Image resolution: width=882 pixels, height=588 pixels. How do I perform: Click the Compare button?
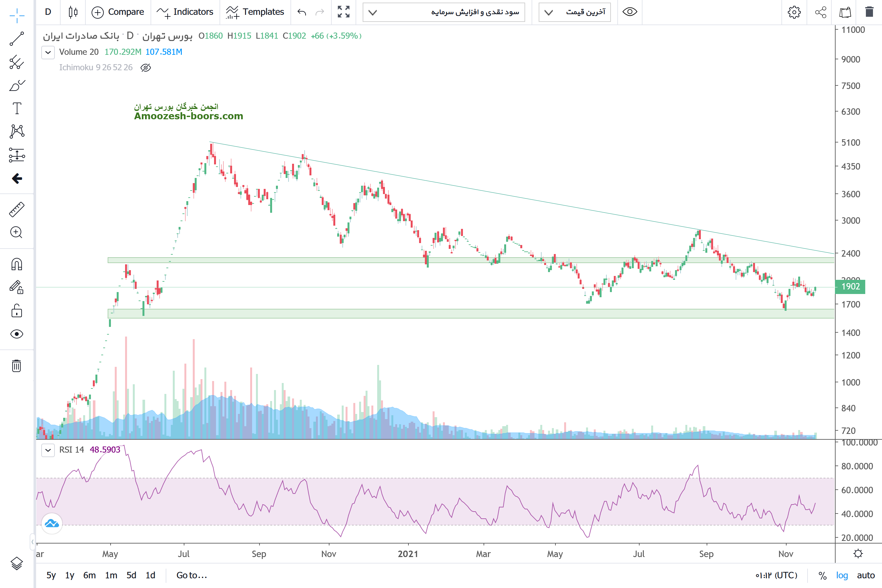click(x=118, y=12)
